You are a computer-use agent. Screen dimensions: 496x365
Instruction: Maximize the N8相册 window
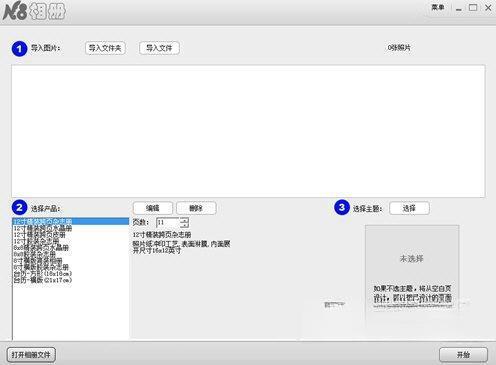(473, 7)
